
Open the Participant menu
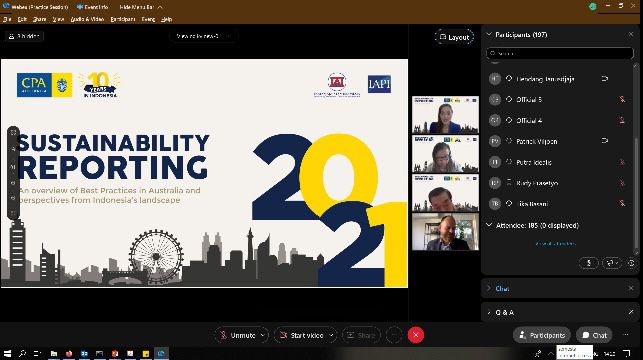click(123, 19)
